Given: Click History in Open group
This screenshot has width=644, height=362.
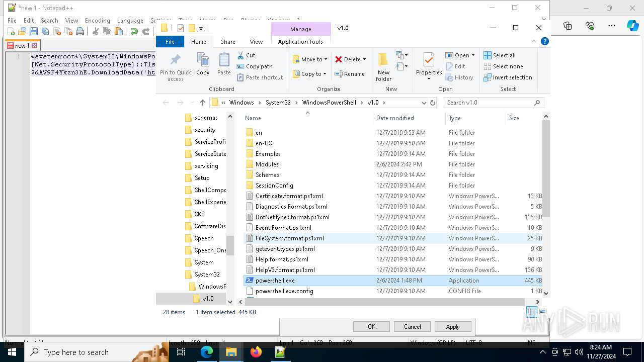Looking at the screenshot, I should 459,77.
